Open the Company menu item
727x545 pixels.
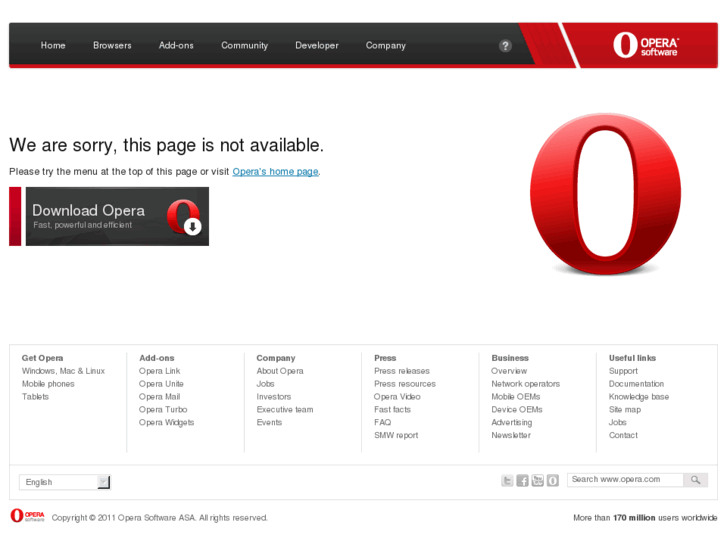coord(386,45)
